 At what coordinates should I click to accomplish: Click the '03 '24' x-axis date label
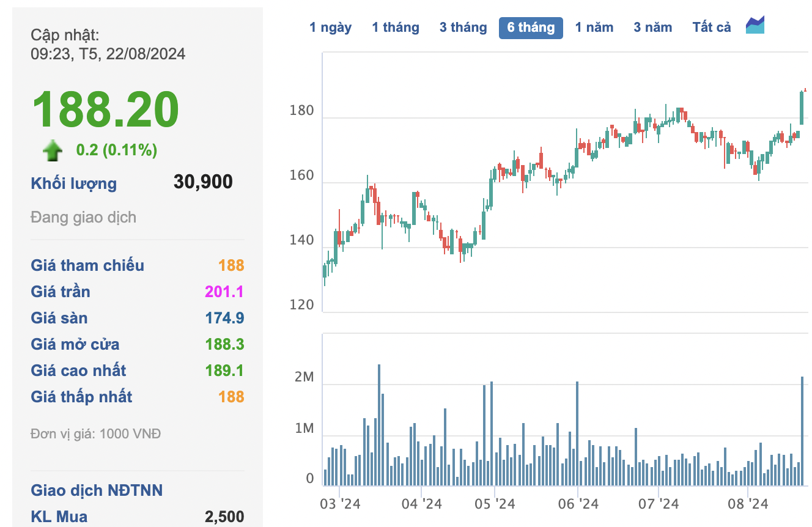tap(341, 504)
